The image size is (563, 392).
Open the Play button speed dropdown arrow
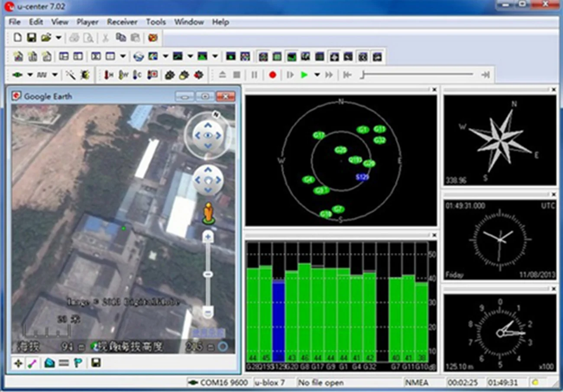[x=317, y=75]
